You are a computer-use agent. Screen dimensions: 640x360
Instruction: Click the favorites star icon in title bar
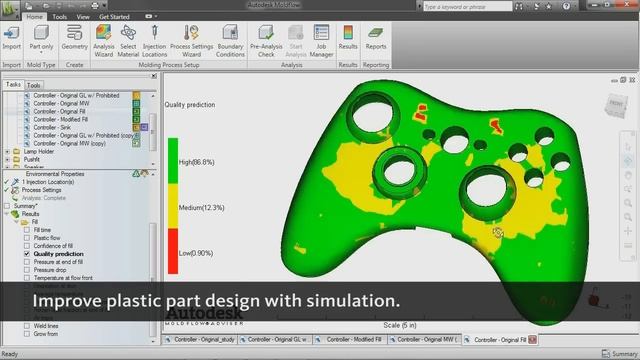tap(549, 6)
